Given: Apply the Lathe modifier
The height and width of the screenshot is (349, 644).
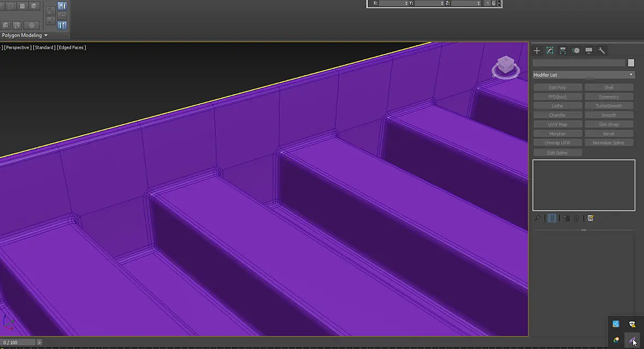Looking at the screenshot, I should click(x=557, y=106).
